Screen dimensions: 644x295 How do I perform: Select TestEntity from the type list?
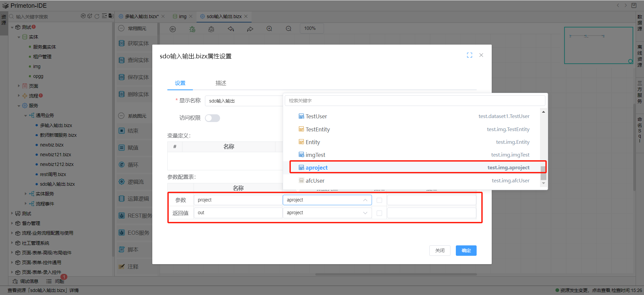[318, 129]
